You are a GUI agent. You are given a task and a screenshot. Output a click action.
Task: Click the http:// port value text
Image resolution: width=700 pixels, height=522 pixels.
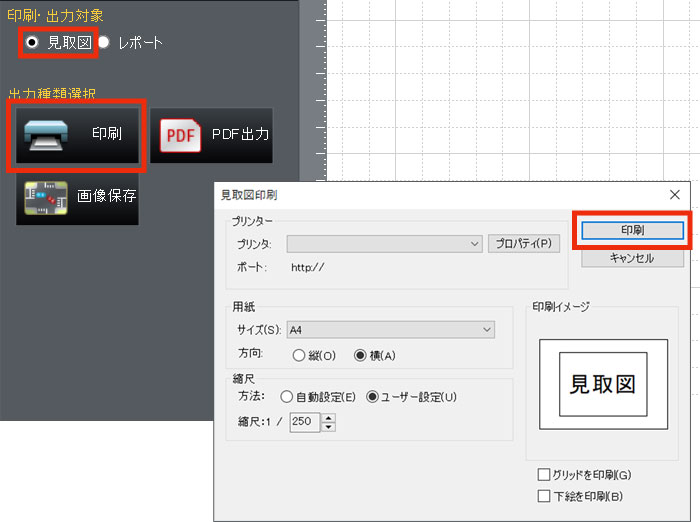pyautogui.click(x=308, y=267)
